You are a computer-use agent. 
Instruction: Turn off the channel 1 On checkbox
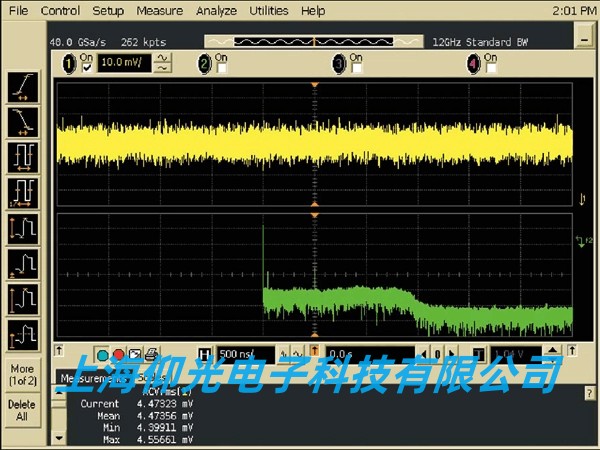[86, 68]
